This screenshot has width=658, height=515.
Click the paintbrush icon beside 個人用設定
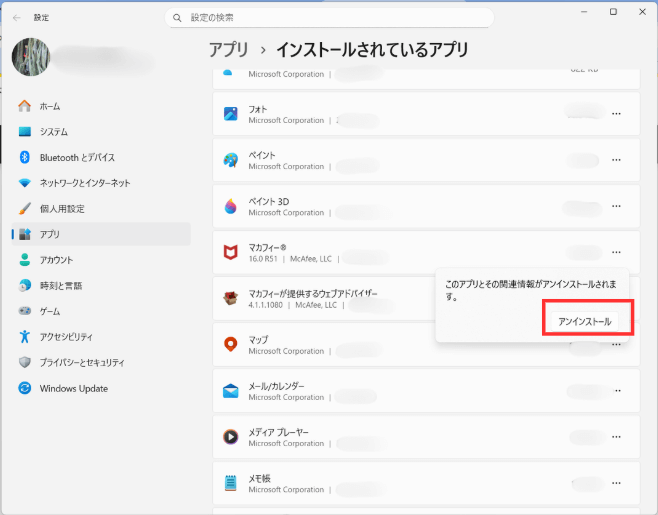25,209
